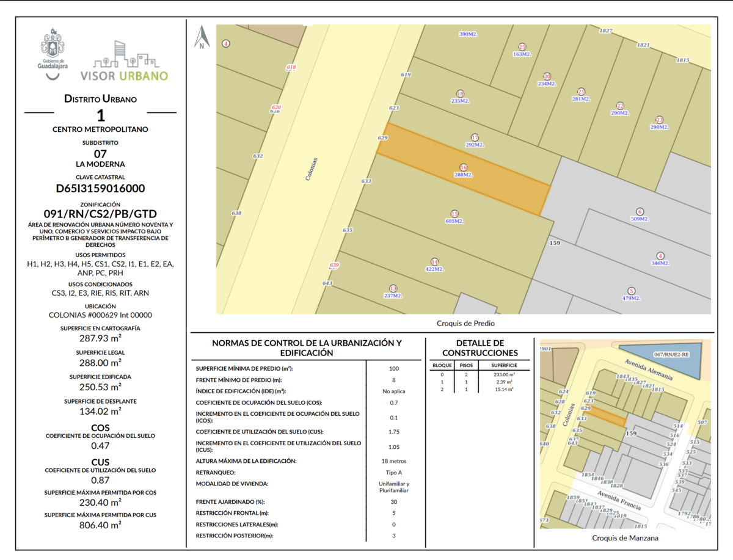This screenshot has height=560, width=733.
Task: Select parcel 20 labeled 234M2
Action: pos(546,80)
